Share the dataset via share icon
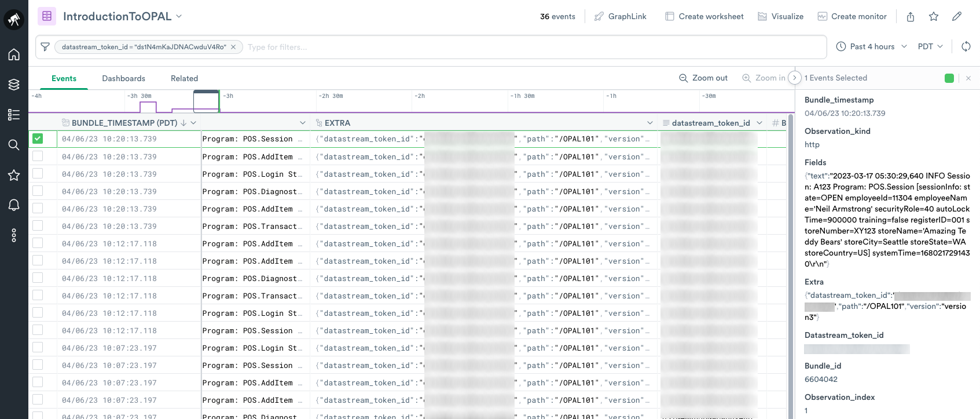980x419 pixels. point(911,17)
